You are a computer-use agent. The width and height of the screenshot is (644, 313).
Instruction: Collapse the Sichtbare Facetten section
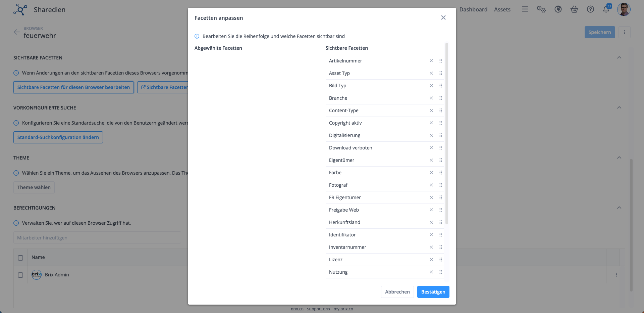tap(619, 58)
